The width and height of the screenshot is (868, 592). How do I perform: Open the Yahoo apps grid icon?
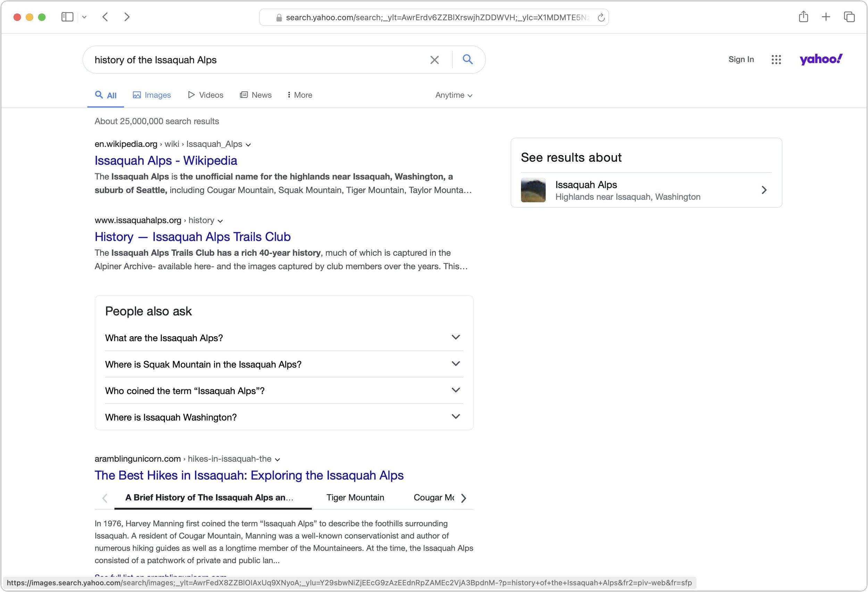[776, 59]
